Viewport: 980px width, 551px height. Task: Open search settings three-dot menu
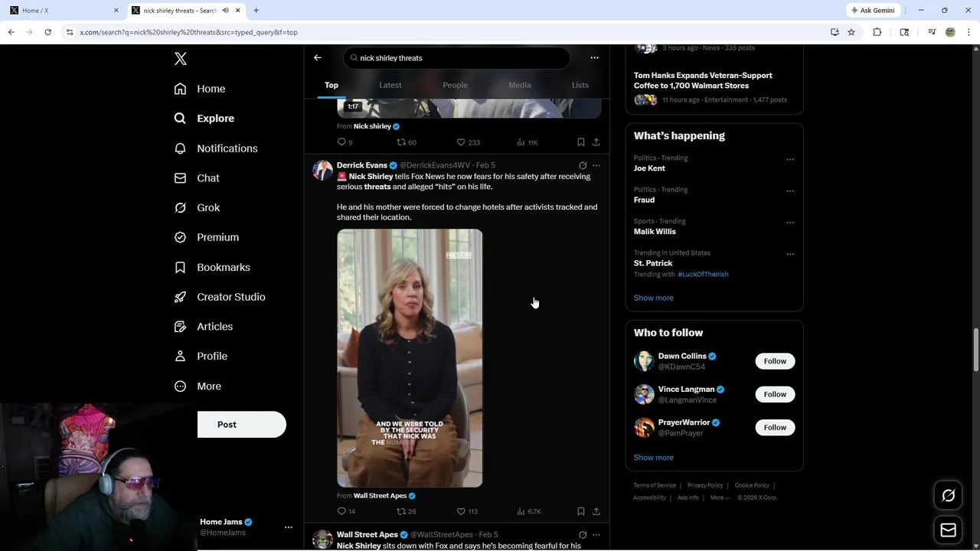click(x=594, y=57)
